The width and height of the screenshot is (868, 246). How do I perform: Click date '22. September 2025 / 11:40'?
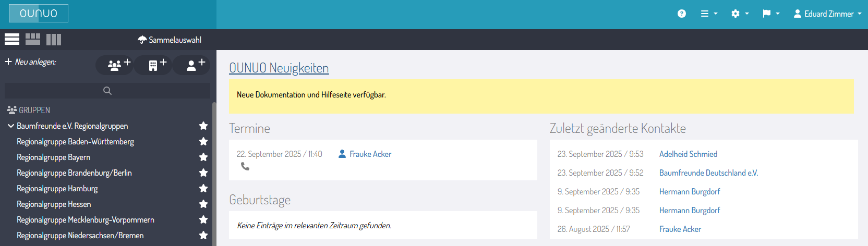click(280, 154)
